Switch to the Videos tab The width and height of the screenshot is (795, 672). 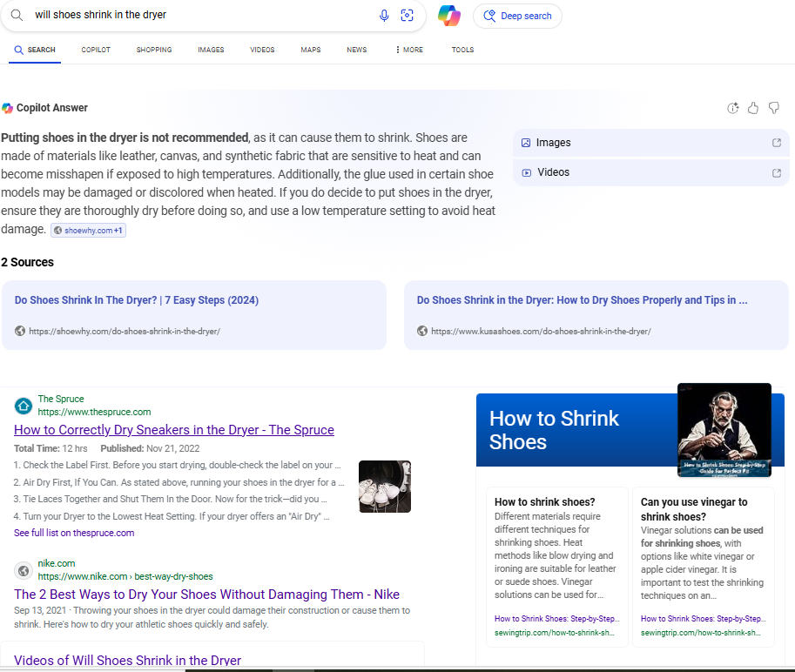pos(262,50)
